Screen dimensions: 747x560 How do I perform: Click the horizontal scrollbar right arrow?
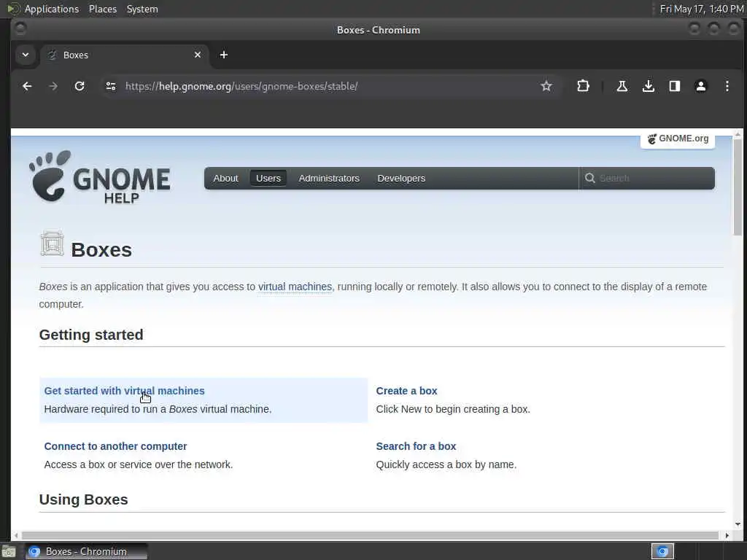click(x=727, y=535)
